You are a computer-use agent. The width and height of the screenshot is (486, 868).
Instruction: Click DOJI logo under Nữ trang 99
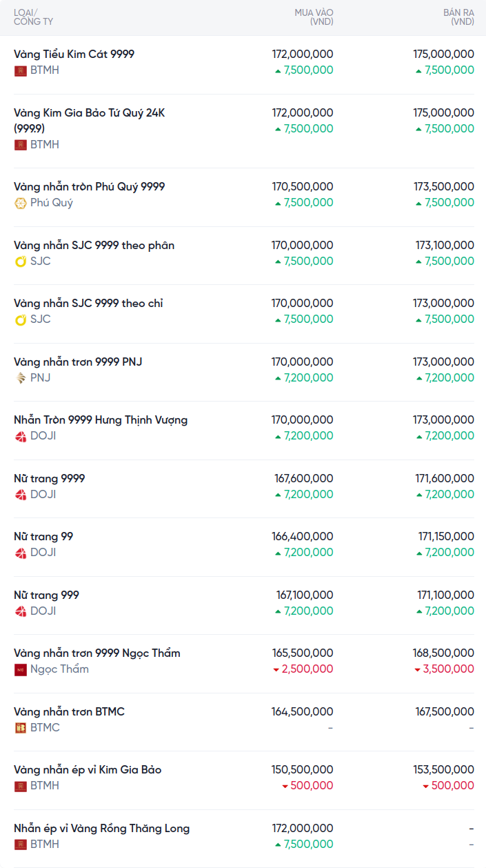(21, 553)
